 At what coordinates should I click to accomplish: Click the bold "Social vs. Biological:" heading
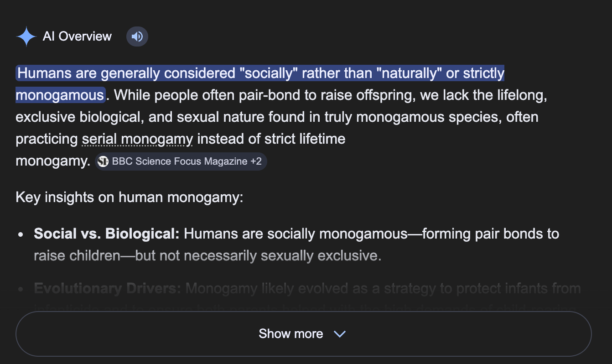coord(107,234)
